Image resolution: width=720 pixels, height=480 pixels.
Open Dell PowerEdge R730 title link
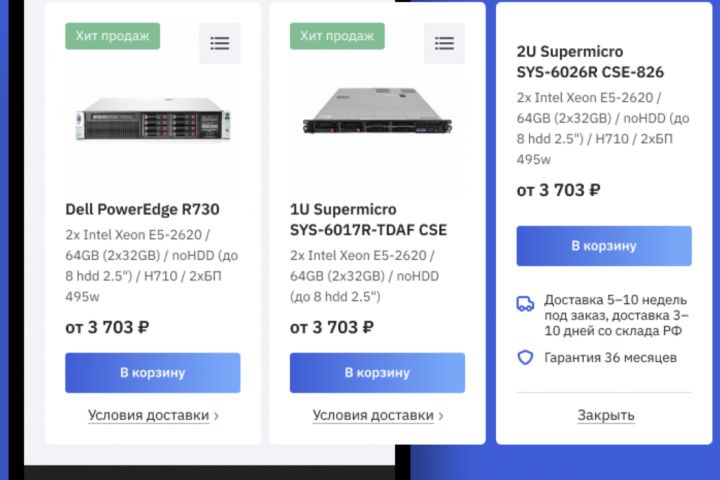(x=142, y=209)
